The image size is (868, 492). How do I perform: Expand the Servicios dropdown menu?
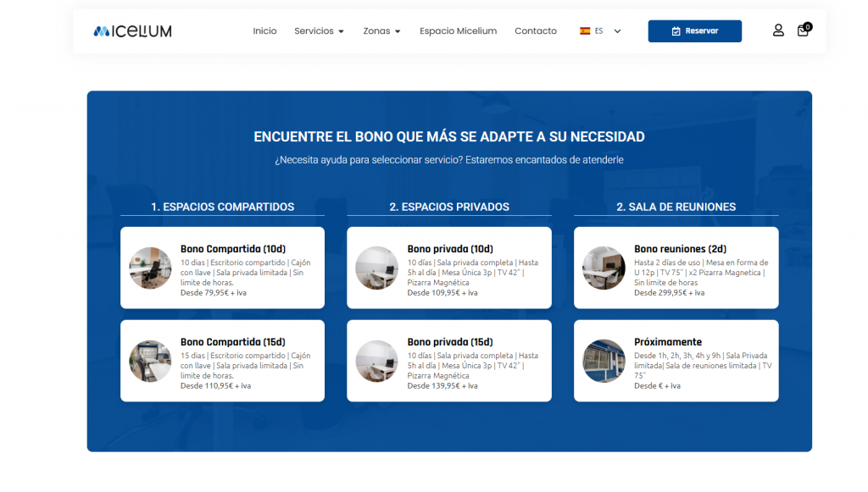coord(319,31)
